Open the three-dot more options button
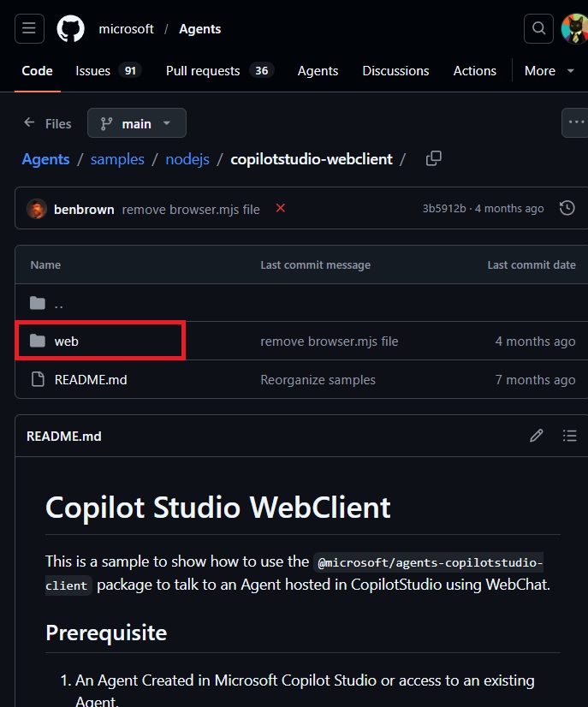 click(574, 123)
